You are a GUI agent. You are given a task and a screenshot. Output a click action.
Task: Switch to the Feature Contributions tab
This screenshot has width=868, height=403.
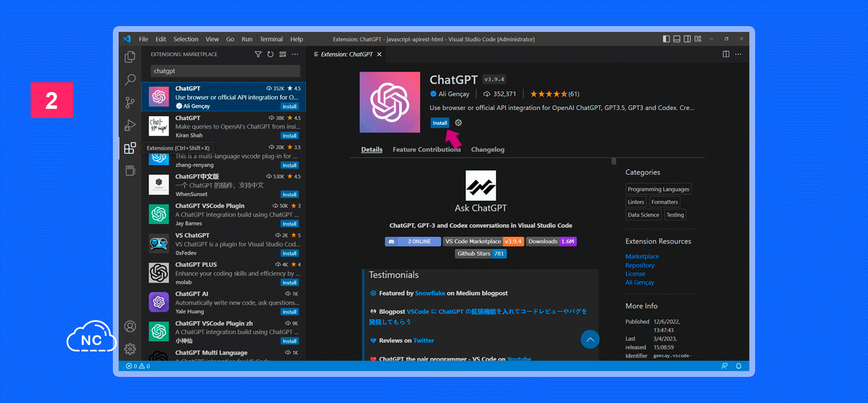426,149
